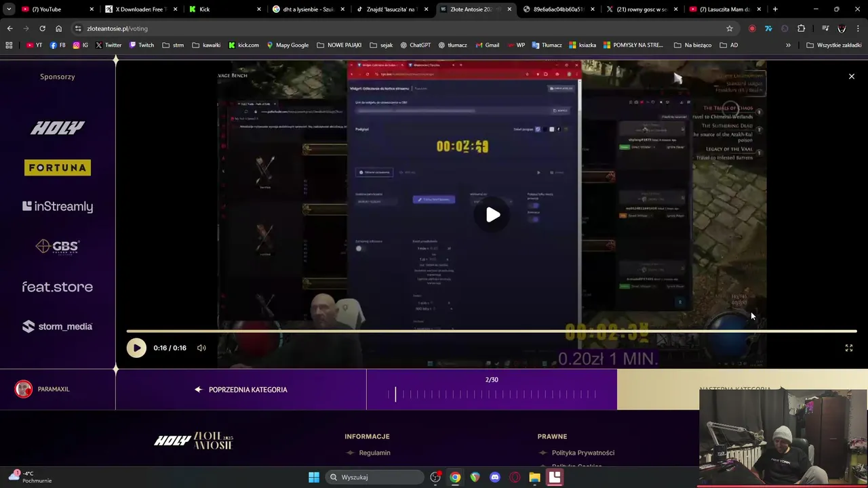Open the Gmail bookmark
The height and width of the screenshot is (488, 868).
tap(487, 45)
